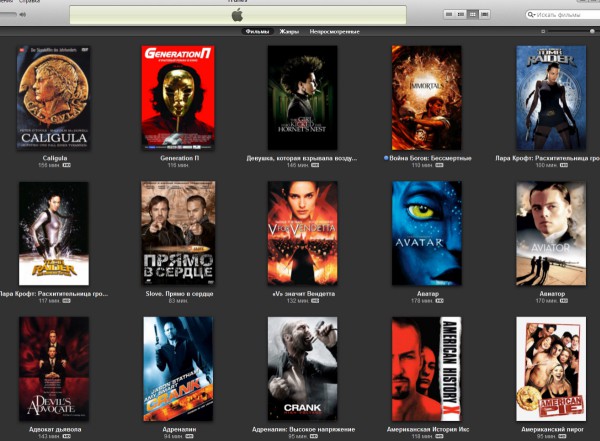
Task: Select the Immortals movie poster
Action: (427, 98)
